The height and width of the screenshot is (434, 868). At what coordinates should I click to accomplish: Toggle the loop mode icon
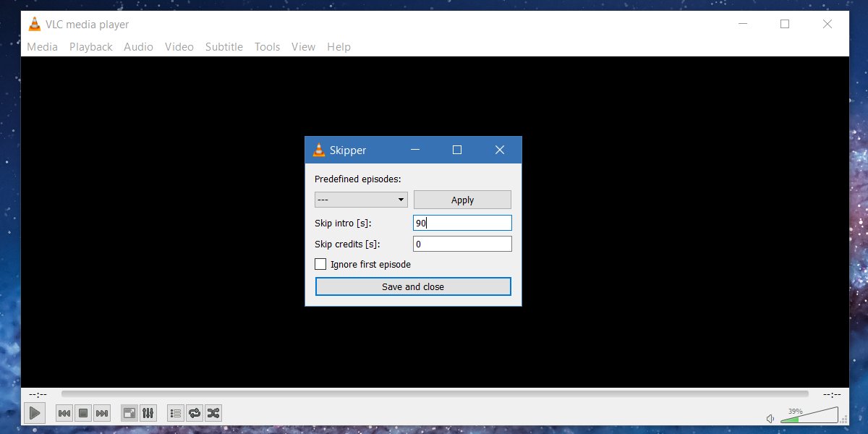[x=195, y=413]
